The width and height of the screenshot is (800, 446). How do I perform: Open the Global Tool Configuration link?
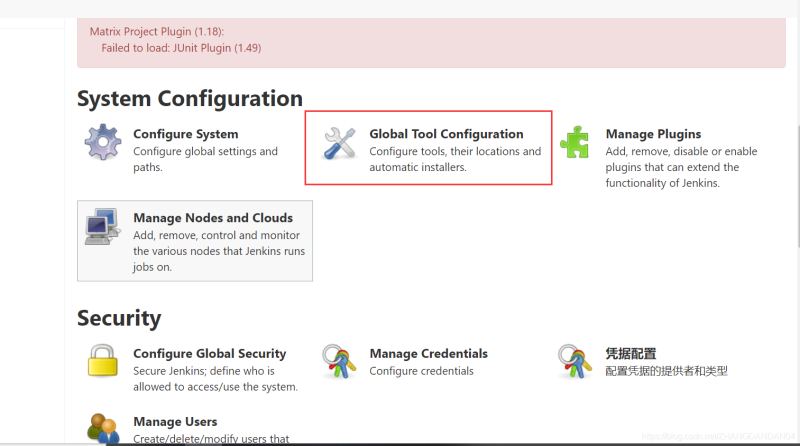click(446, 134)
